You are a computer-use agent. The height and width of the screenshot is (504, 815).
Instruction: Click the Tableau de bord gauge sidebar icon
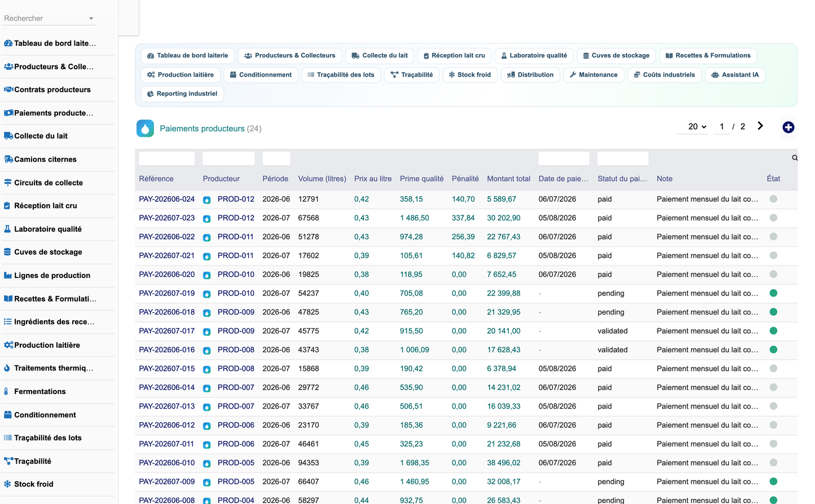point(8,43)
